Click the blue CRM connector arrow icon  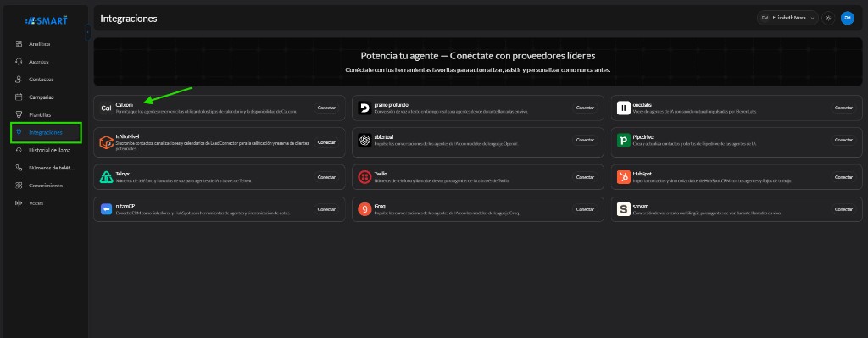pos(106,209)
